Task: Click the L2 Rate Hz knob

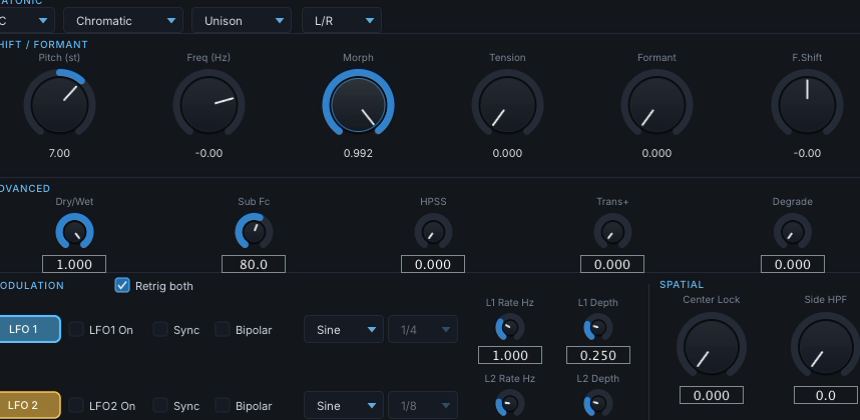Action: coord(510,404)
